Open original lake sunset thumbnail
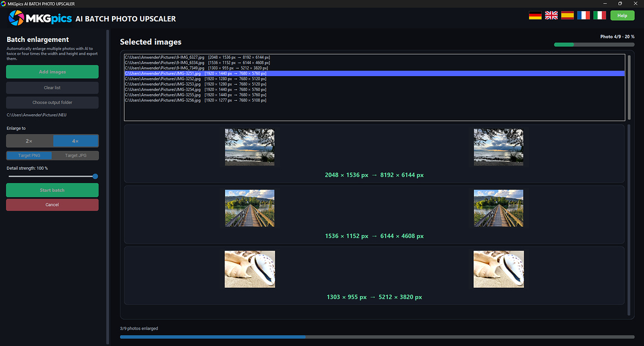Image resolution: width=644 pixels, height=346 pixels. point(250,147)
